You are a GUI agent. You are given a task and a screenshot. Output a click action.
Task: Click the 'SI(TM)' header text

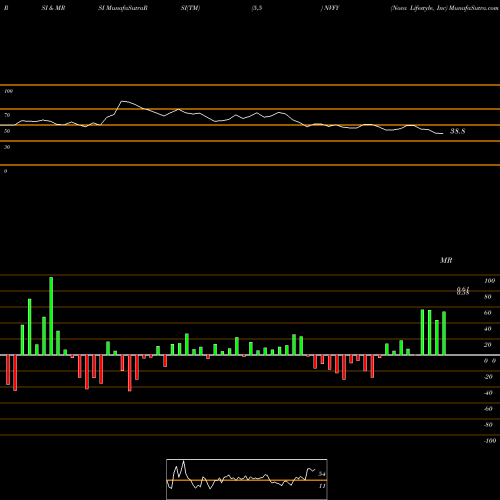[190, 8]
